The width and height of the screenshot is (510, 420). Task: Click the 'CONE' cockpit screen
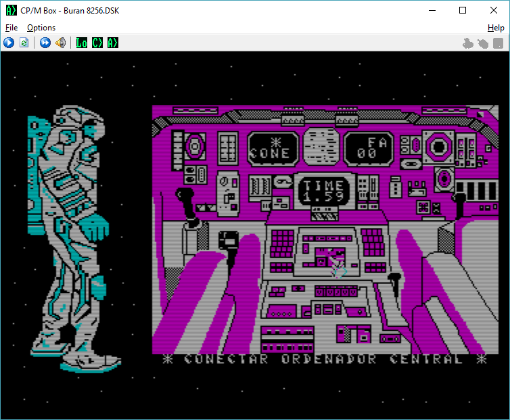pyautogui.click(x=273, y=149)
